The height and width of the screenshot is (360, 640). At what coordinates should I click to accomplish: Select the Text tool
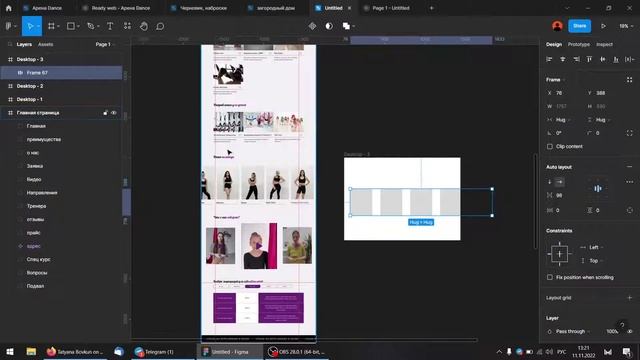coord(110,26)
